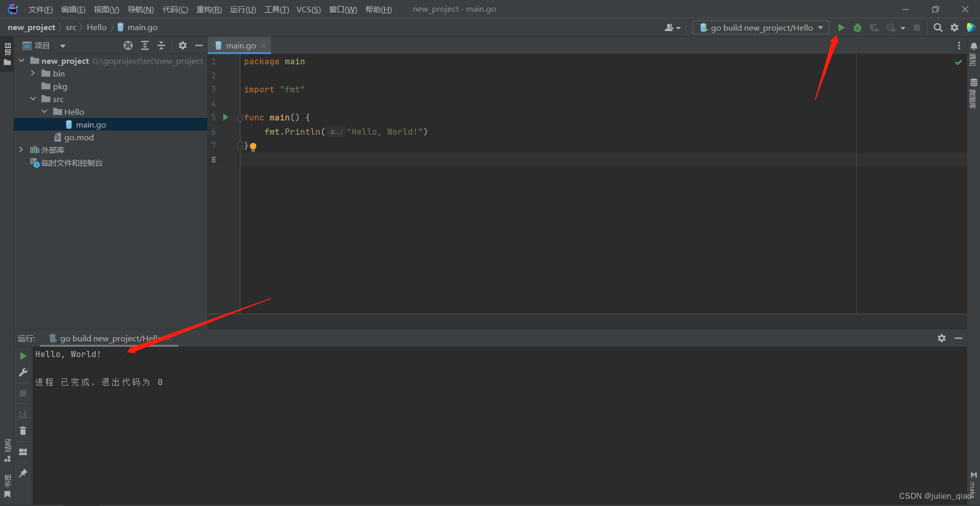Image resolution: width=980 pixels, height=506 pixels.
Task: Expand all nodes in project panel
Action: (x=145, y=45)
